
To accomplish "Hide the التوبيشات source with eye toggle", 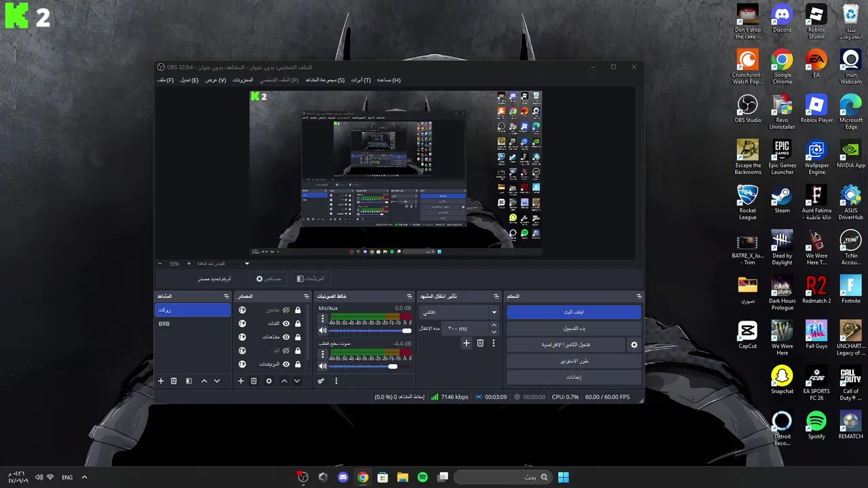I will (286, 364).
